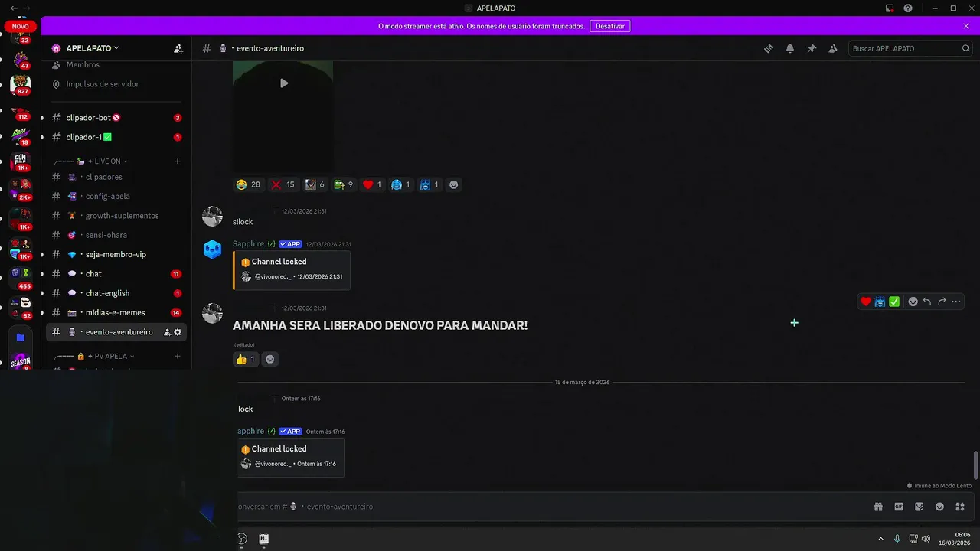980x551 pixels.
Task: Open more options ellipsis on message
Action: pos(955,302)
